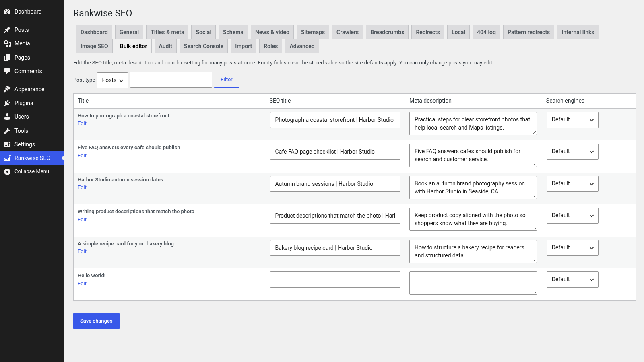The width and height of the screenshot is (644, 362).
Task: Focus the search field beside Post type
Action: [171, 80]
